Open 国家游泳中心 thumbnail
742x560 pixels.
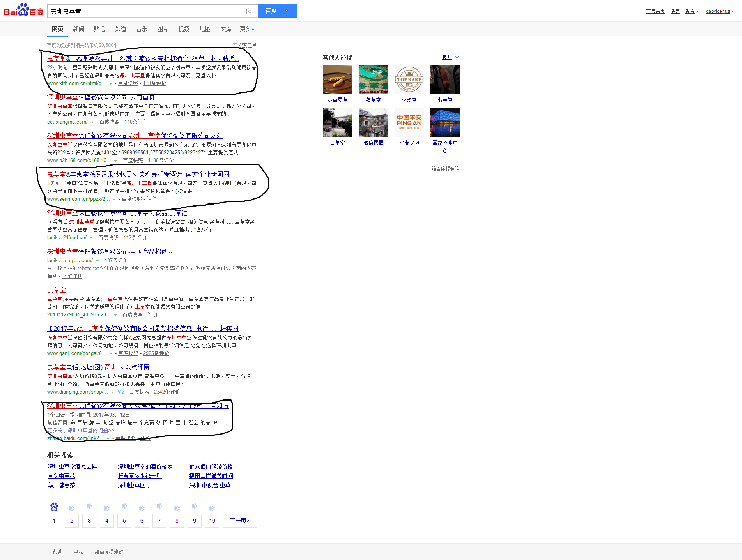pyautogui.click(x=445, y=122)
